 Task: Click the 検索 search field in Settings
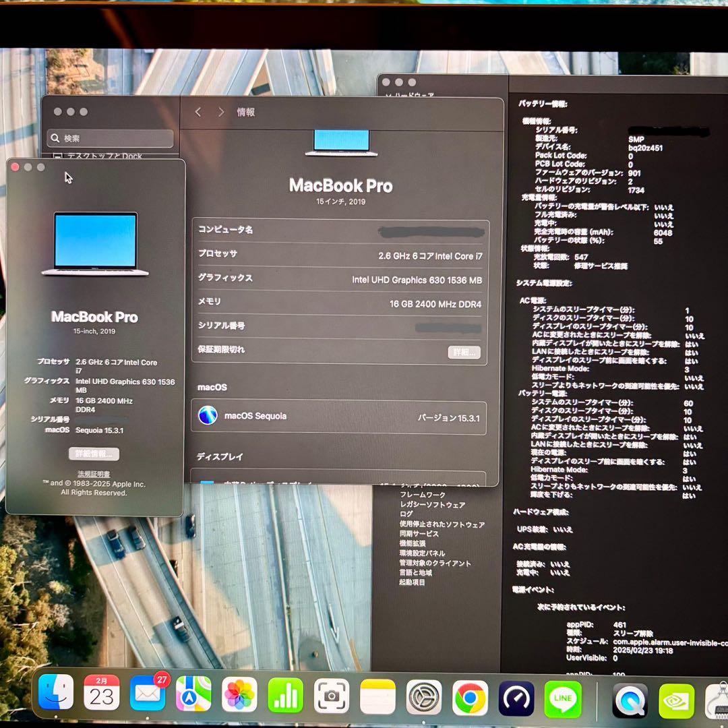(x=110, y=138)
